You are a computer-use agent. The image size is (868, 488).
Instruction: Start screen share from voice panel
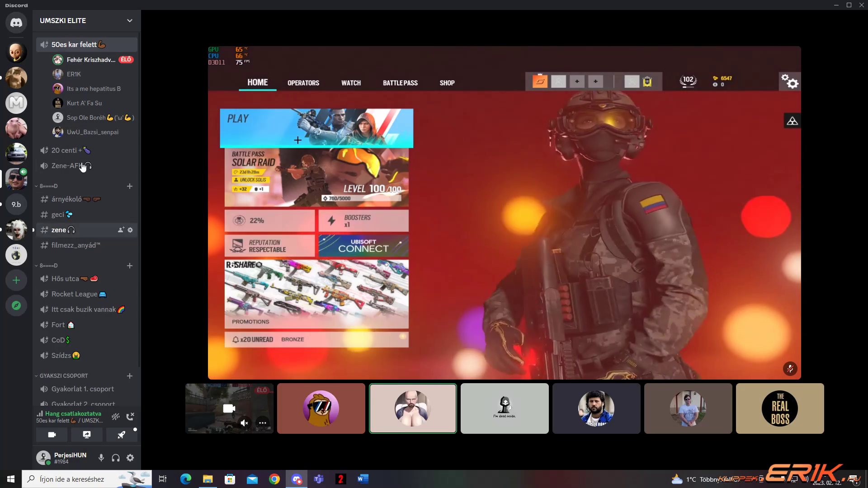tap(87, 435)
